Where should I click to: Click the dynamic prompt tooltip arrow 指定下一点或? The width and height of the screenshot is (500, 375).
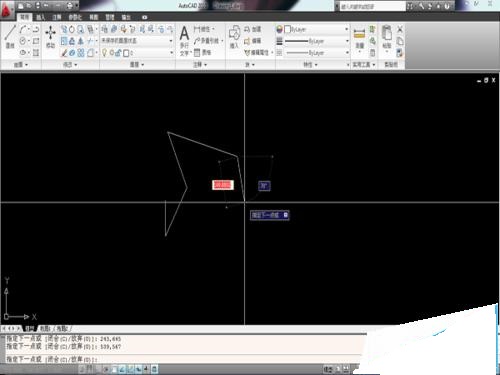coord(286,215)
